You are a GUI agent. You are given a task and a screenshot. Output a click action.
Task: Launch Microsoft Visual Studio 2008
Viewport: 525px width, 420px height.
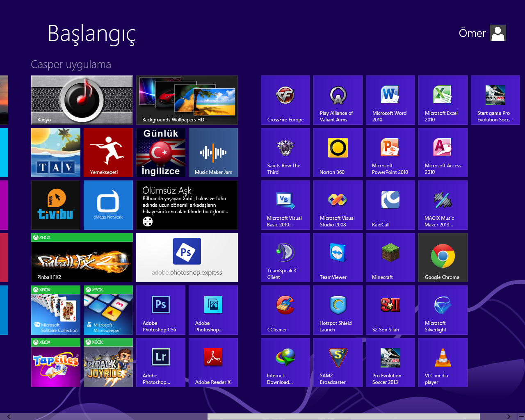[x=338, y=205]
